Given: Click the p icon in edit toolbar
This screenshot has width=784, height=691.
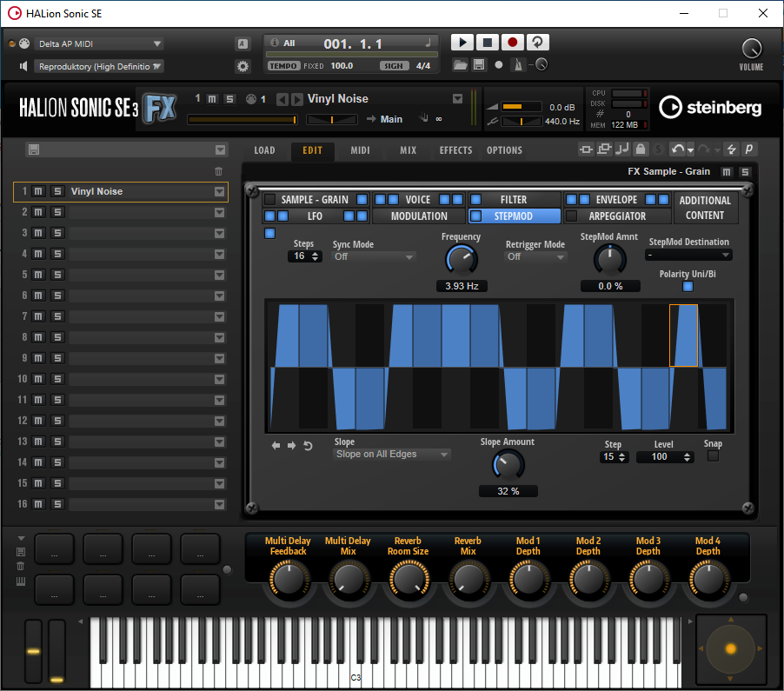Looking at the screenshot, I should [x=748, y=149].
